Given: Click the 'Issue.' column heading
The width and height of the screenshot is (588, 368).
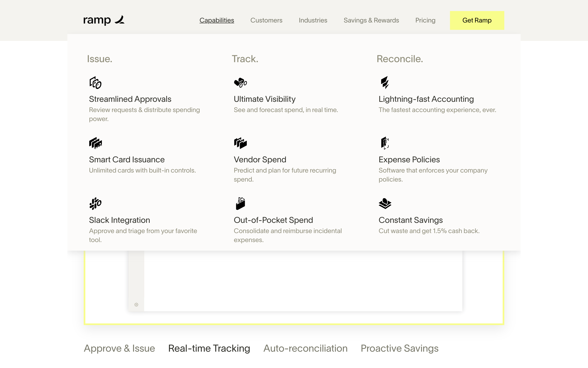Looking at the screenshot, I should coord(100,59).
